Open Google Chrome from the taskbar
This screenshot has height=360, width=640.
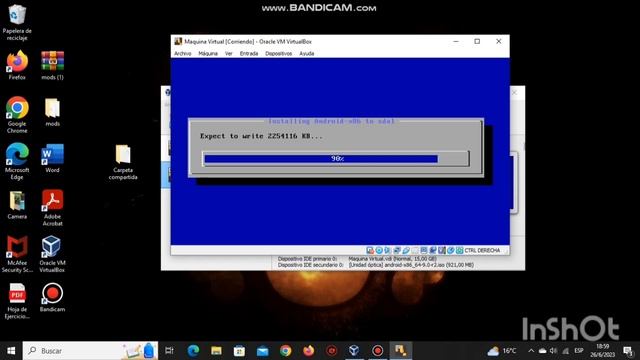pyautogui.click(x=286, y=351)
